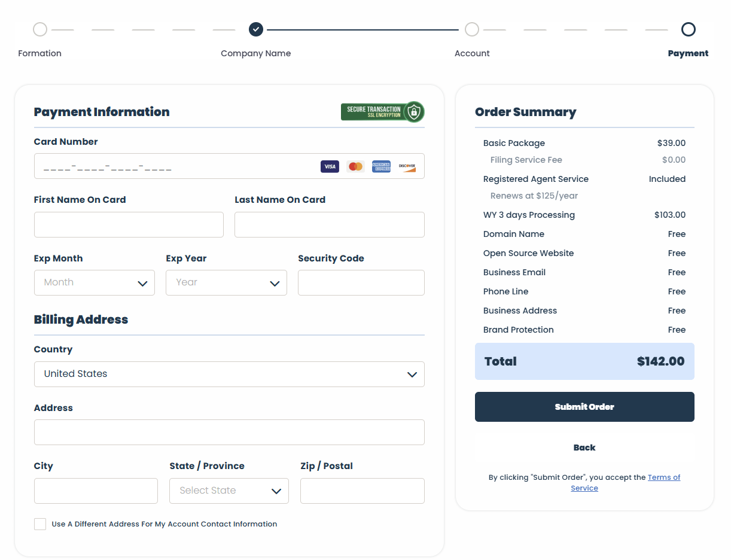Screen dimensions: 731x560
Task: Click the WY 3 days Processing line
Action: pos(584,215)
